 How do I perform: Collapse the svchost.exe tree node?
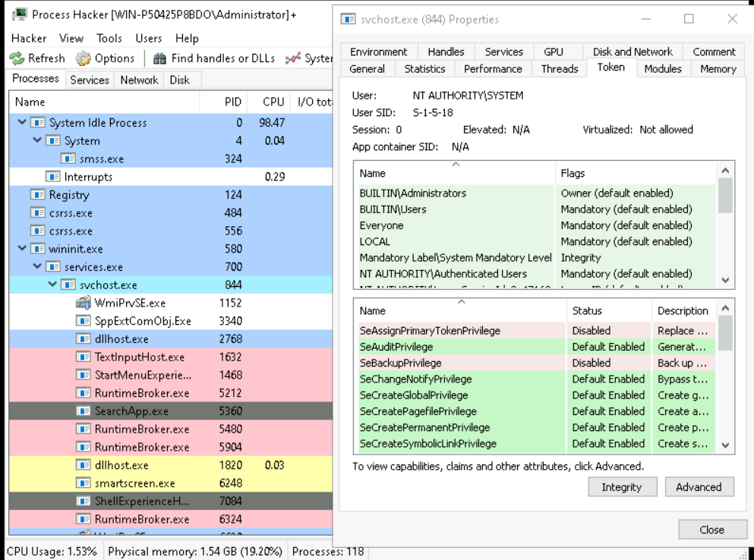[x=52, y=285]
